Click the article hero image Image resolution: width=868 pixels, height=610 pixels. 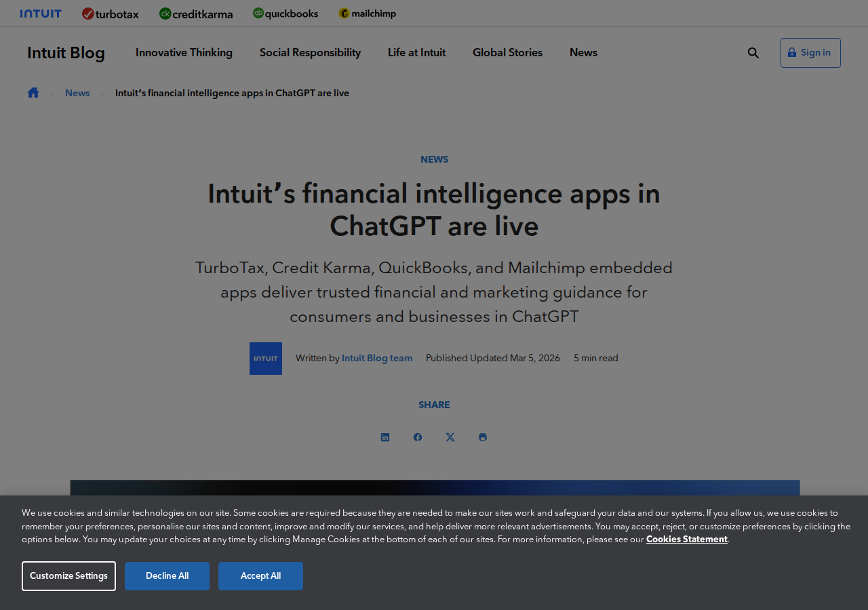click(x=435, y=488)
